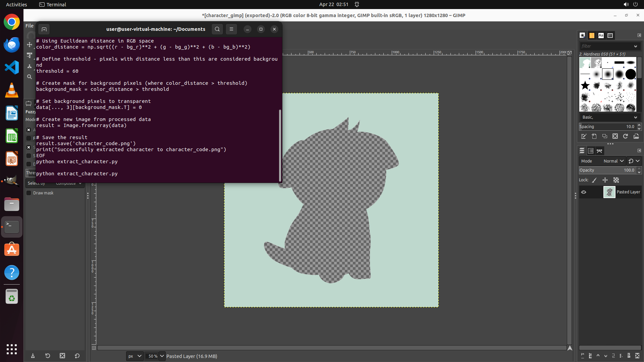Lock position and size toggle
Image resolution: width=644 pixels, height=362 pixels.
605,180
